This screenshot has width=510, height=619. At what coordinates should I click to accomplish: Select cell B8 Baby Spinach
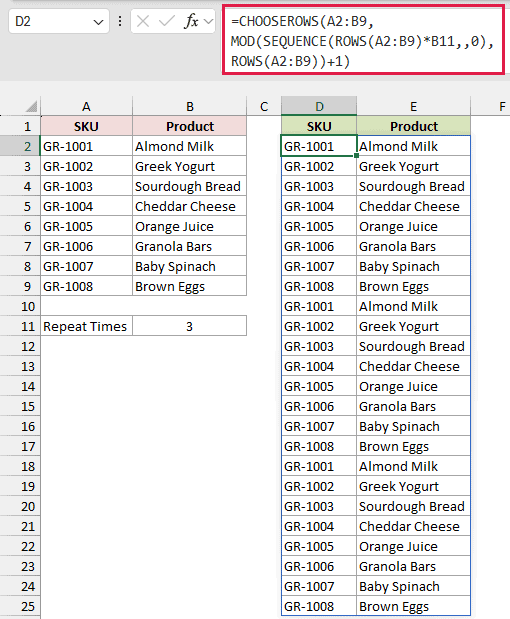(x=190, y=266)
